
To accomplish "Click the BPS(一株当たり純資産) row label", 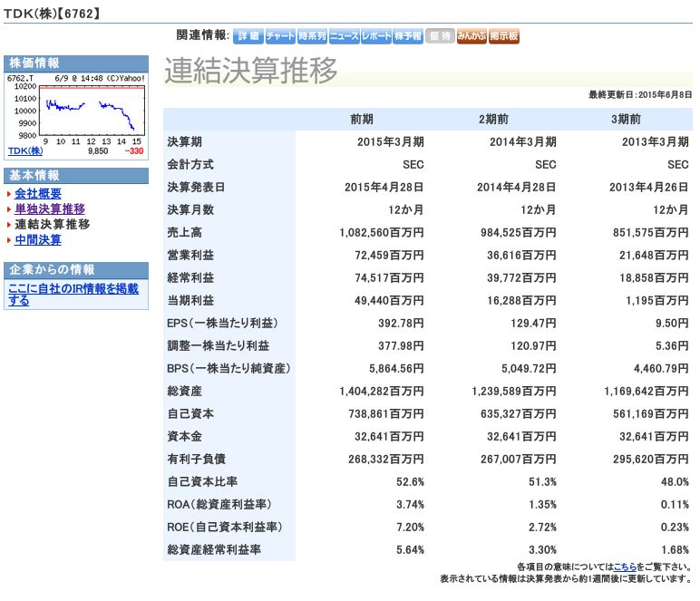I will (x=228, y=369).
